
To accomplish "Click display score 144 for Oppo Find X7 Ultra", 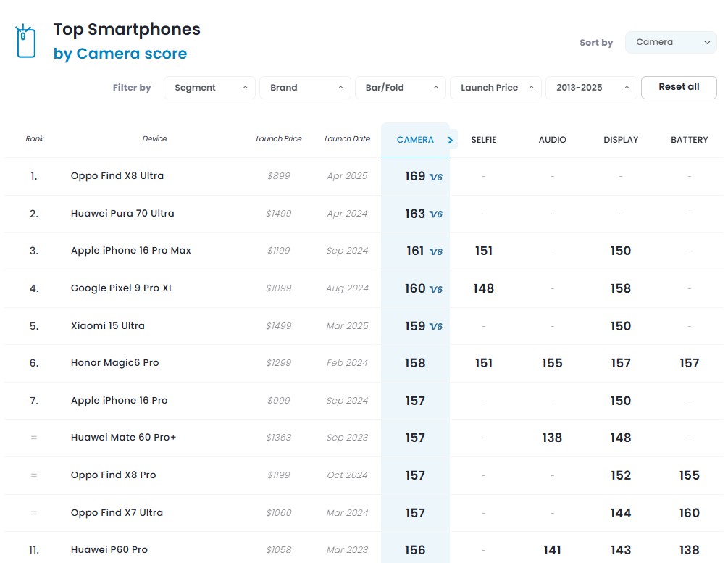I will coord(620,513).
